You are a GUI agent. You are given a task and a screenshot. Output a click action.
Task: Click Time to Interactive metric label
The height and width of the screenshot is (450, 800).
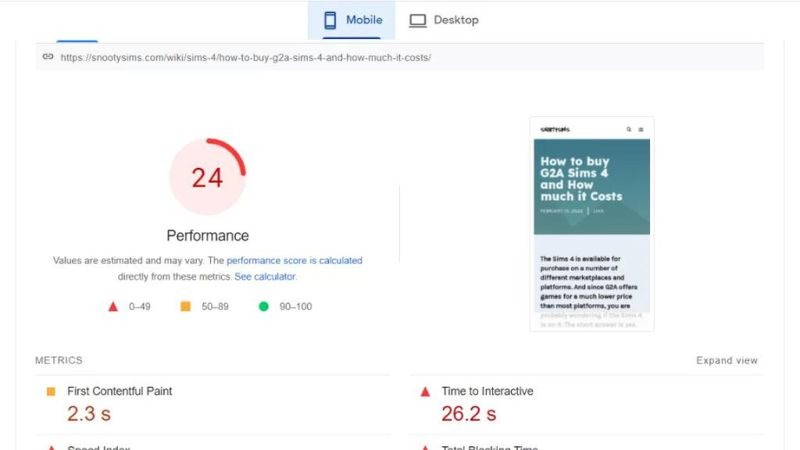tap(487, 391)
